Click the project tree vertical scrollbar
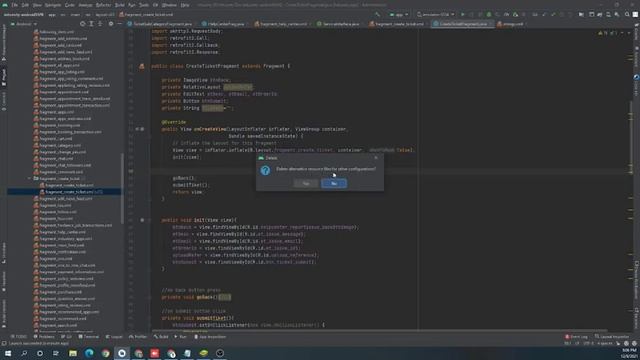640x360 pixels. click(122, 188)
